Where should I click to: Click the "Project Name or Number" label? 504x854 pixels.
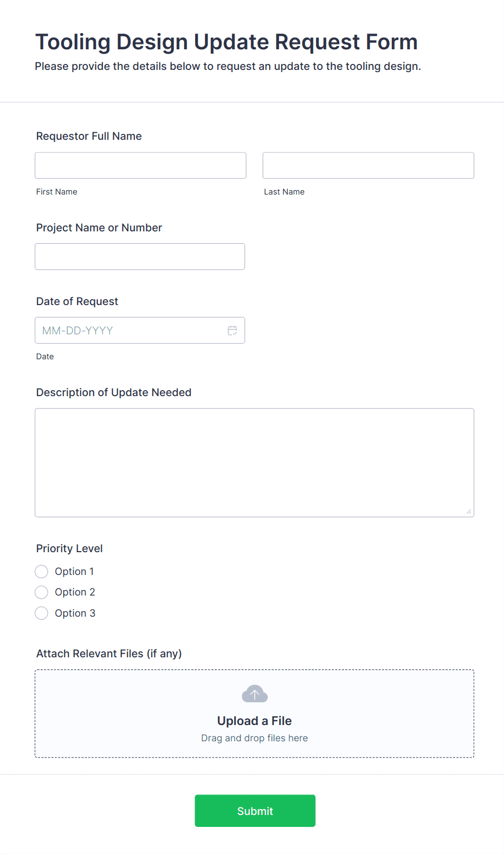99,228
